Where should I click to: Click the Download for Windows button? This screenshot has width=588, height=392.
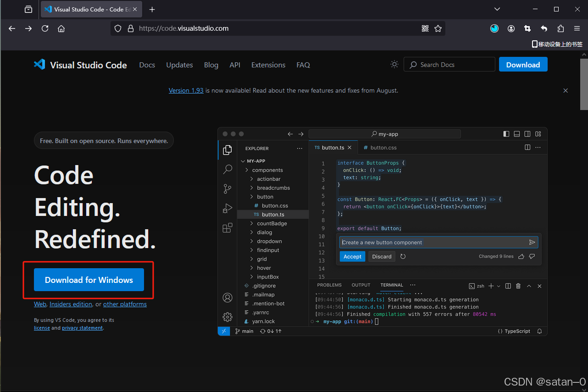coord(89,280)
